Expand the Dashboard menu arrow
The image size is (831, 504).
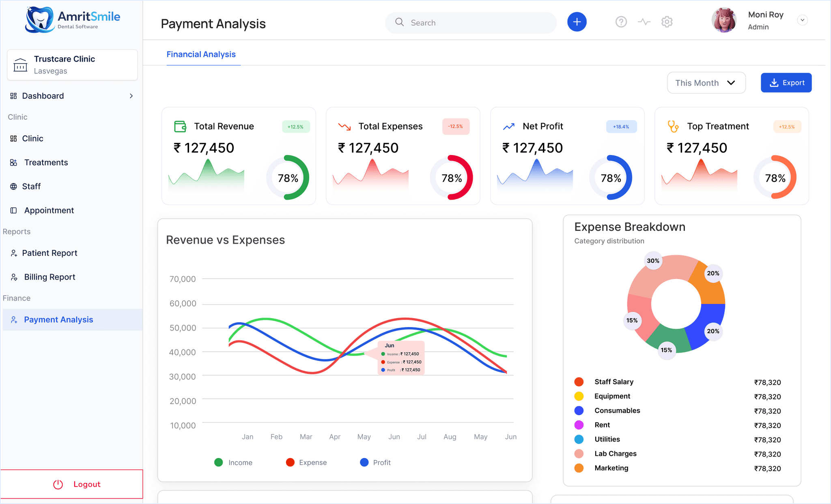click(131, 96)
